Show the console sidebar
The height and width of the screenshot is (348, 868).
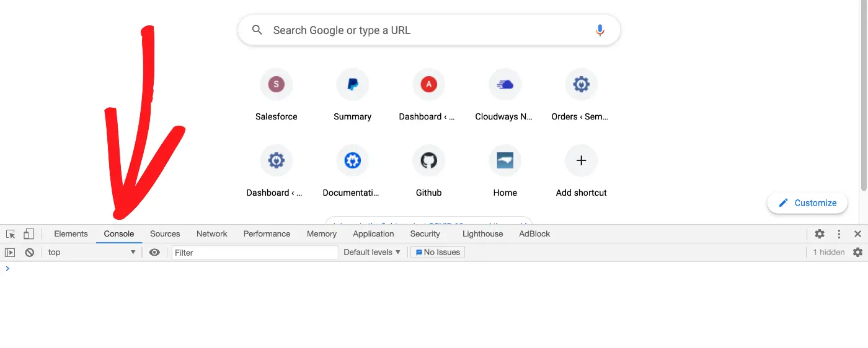[x=10, y=252]
